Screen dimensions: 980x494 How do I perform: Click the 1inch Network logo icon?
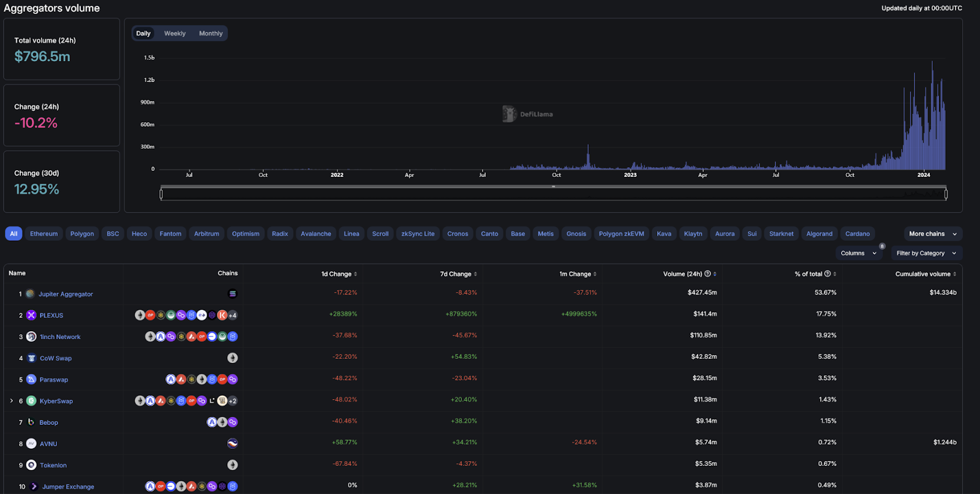pos(31,337)
